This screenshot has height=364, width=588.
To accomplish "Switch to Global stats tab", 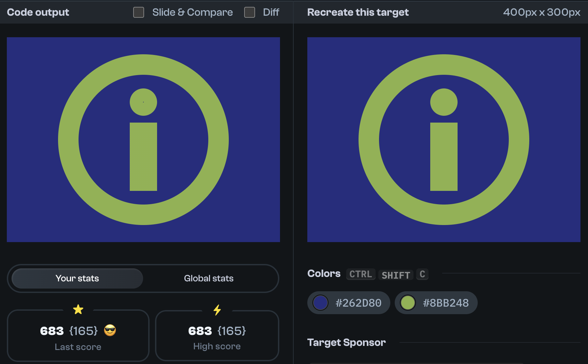I will [x=209, y=278].
